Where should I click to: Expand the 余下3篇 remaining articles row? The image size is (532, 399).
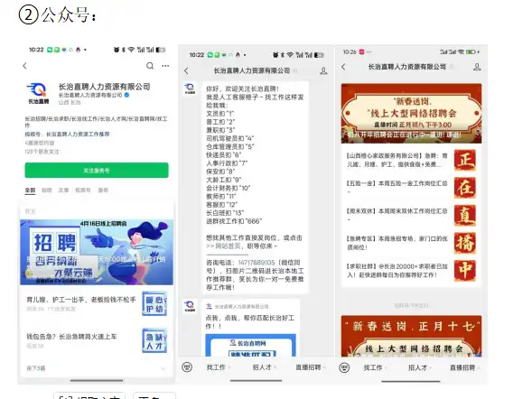coord(97,368)
